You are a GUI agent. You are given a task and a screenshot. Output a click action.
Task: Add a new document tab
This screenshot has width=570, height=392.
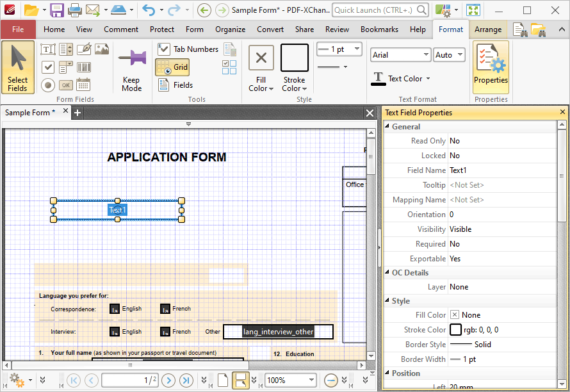tap(77, 113)
